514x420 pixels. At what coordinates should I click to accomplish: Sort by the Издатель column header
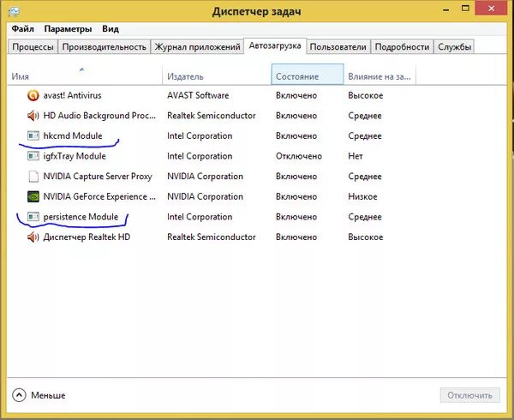click(217, 75)
